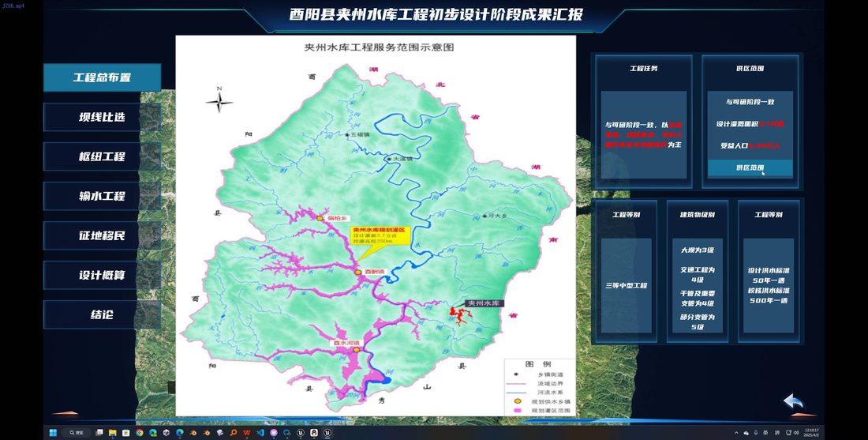
Task: Click the 大溪镇 town dot
Action: (x=389, y=159)
